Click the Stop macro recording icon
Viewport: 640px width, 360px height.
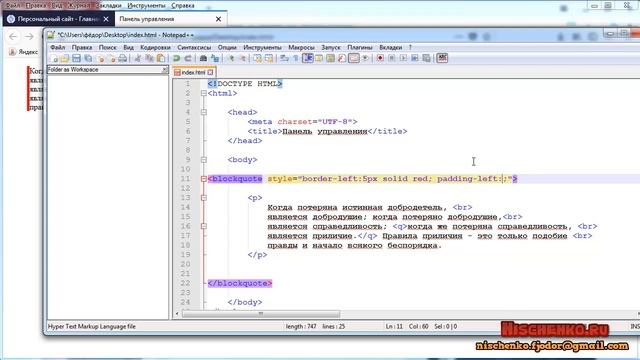point(391,58)
